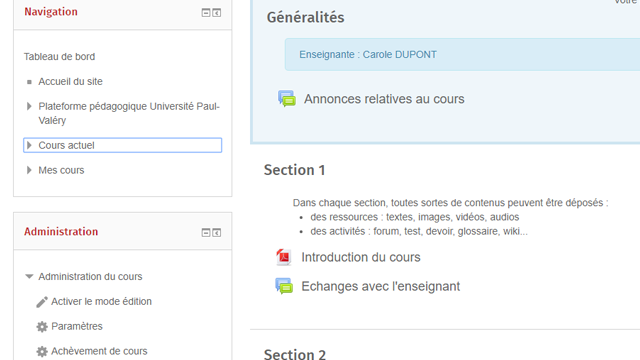Open Tableau de bord
The height and width of the screenshot is (360, 640).
click(x=59, y=57)
